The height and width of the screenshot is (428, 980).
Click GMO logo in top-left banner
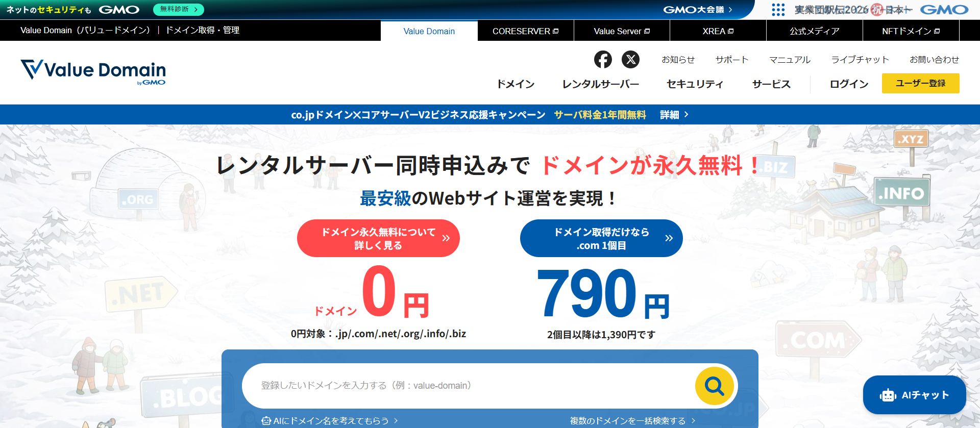pos(119,10)
